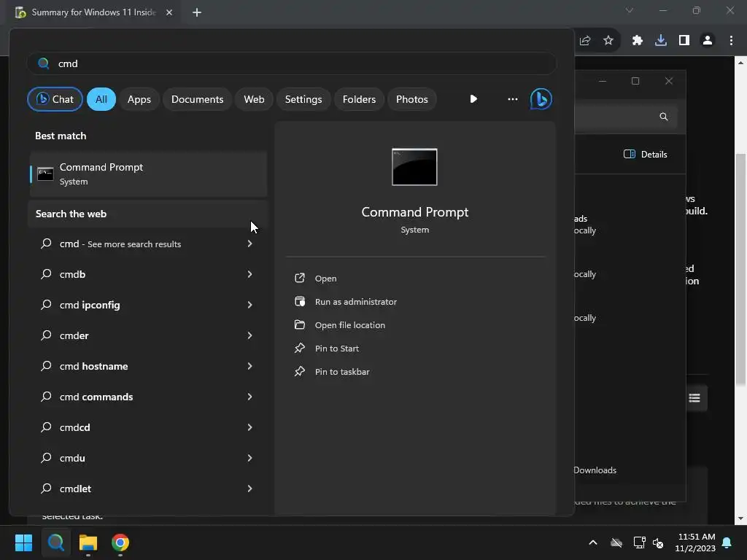The height and width of the screenshot is (560, 747).
Task: Select the 'cmdb' web suggestion text
Action: (72, 274)
